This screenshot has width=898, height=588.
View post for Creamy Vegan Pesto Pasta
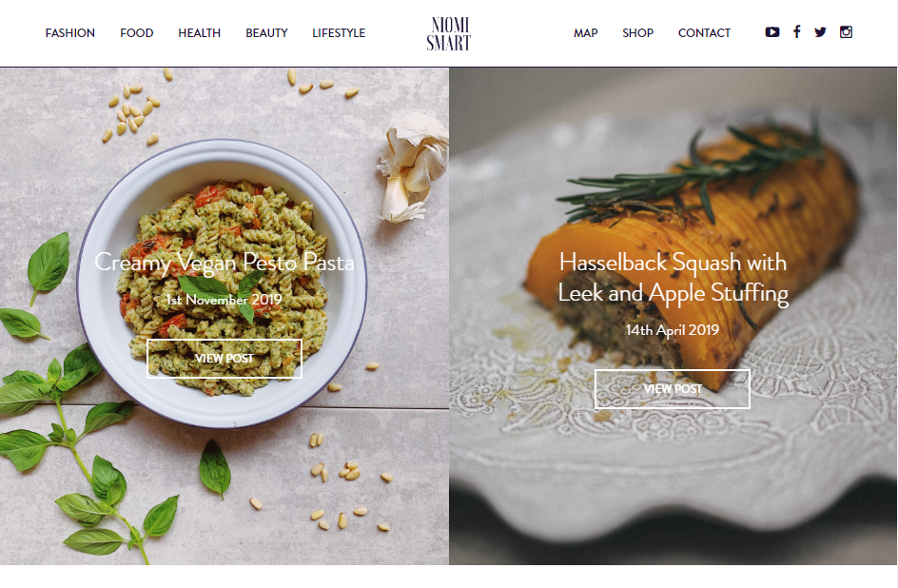[x=224, y=359]
